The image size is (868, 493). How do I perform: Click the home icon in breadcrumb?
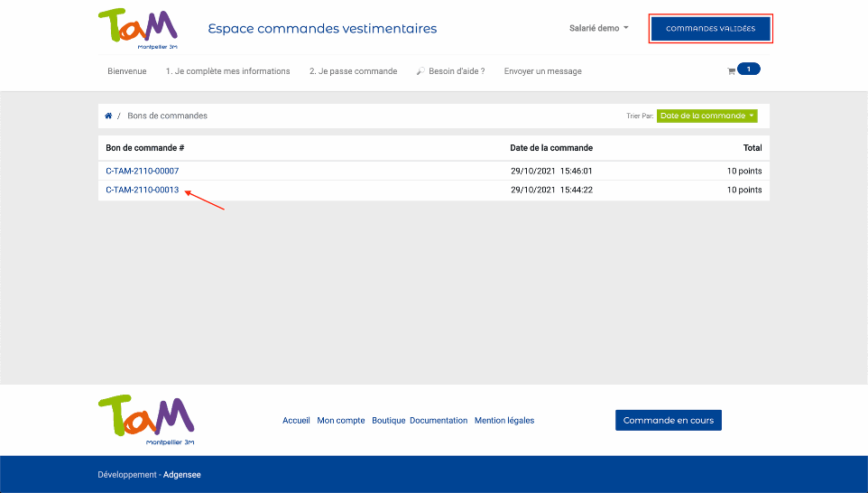[109, 116]
